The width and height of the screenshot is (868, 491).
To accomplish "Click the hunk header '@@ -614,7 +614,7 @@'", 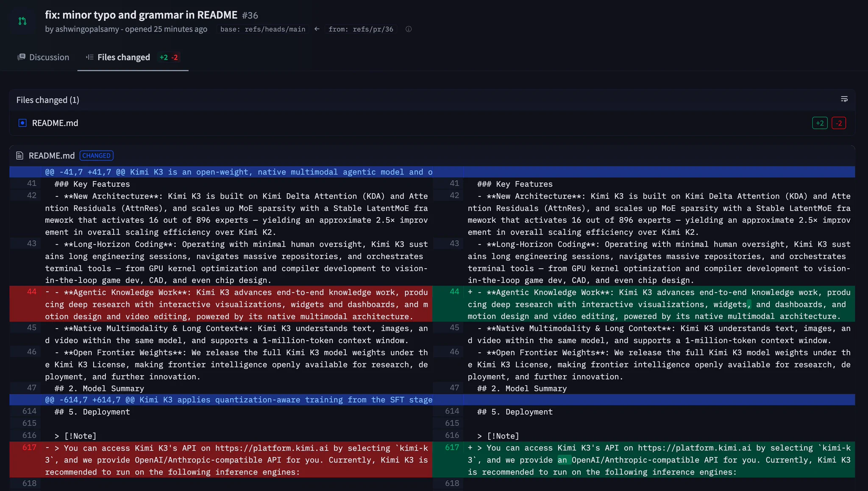I will pyautogui.click(x=90, y=399).
